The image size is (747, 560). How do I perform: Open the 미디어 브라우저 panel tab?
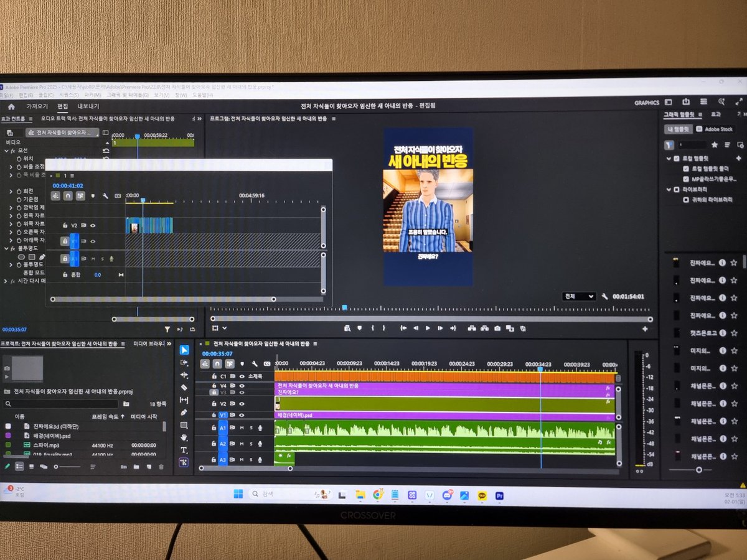pos(149,343)
